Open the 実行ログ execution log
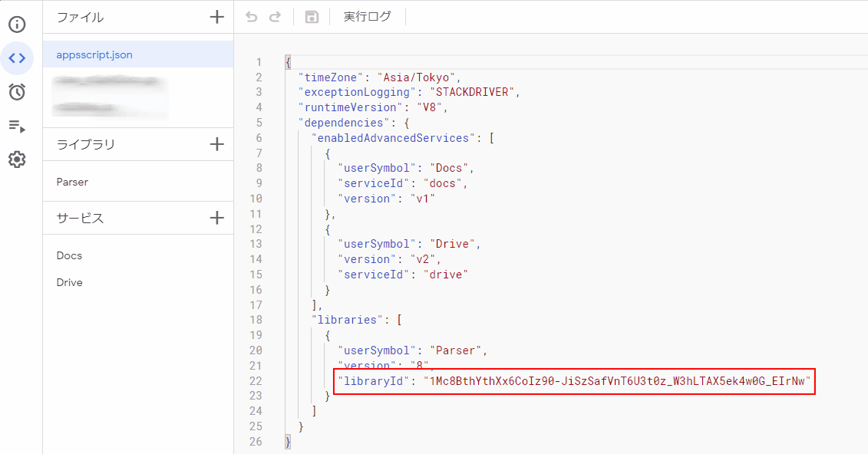Screen dimensions: 868x454 [367, 17]
